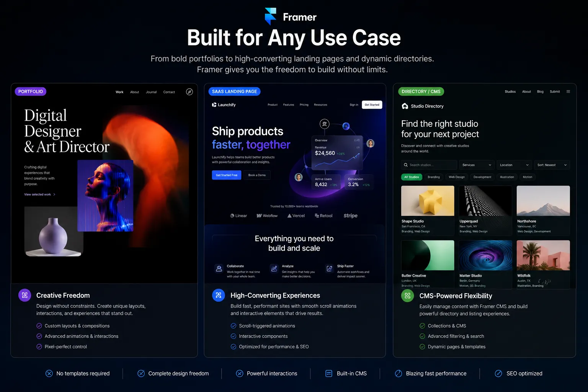The image size is (588, 392).
Task: Open the Northshore mountain thumbnail
Action: pos(543,201)
